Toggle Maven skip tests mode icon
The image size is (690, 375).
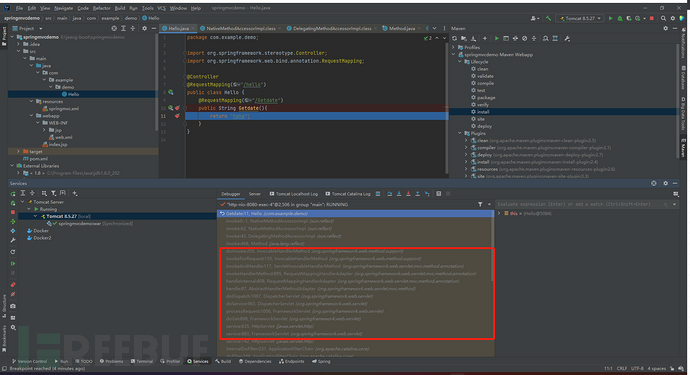(x=525, y=39)
